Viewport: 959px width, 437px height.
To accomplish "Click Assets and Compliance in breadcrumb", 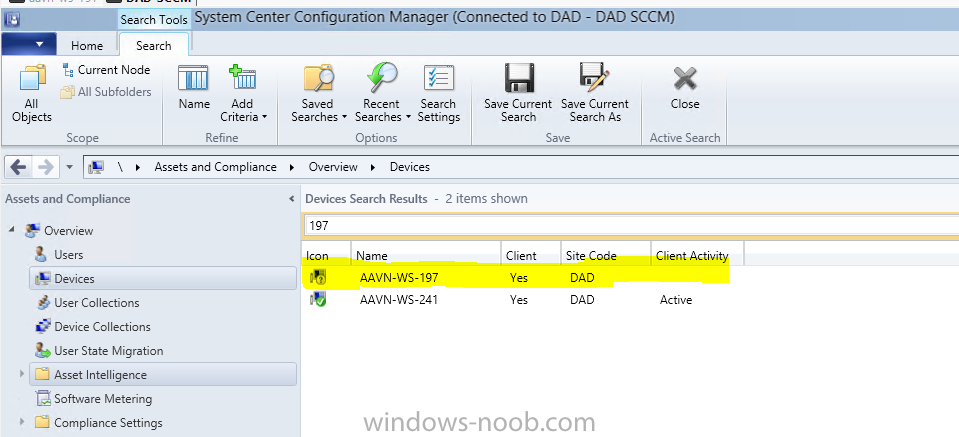I will [x=215, y=167].
